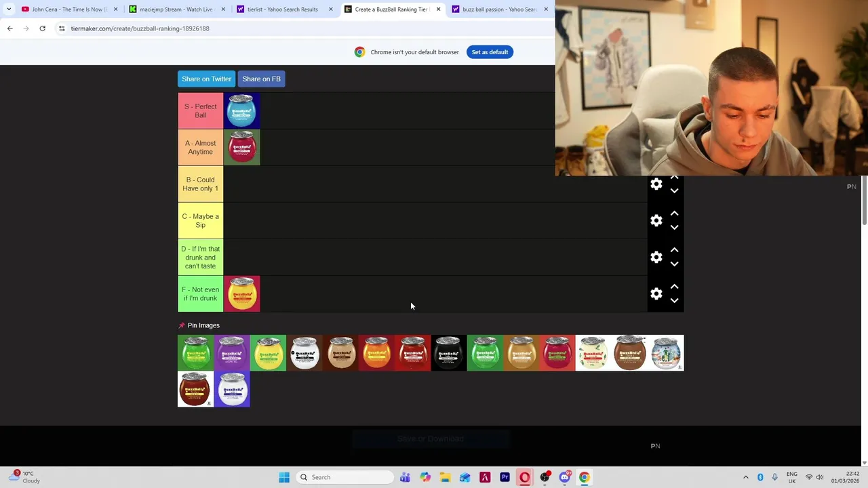This screenshot has width=868, height=488.
Task: Open Microsoft Teams from taskbar
Action: coord(405,477)
